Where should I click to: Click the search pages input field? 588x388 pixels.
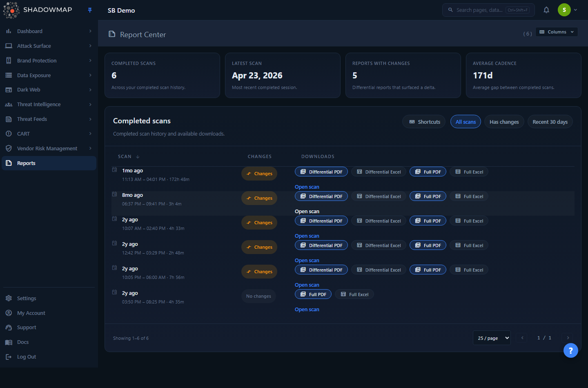[488, 10]
